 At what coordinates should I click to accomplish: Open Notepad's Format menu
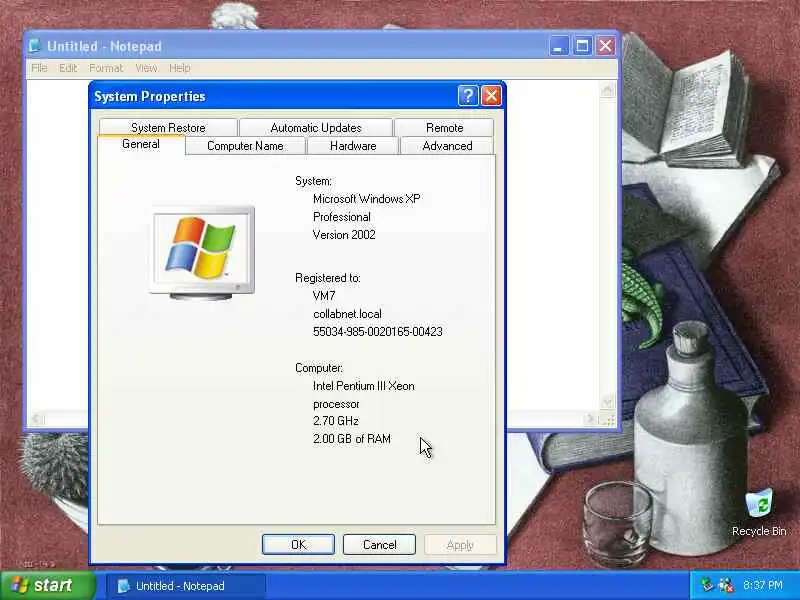click(x=106, y=68)
